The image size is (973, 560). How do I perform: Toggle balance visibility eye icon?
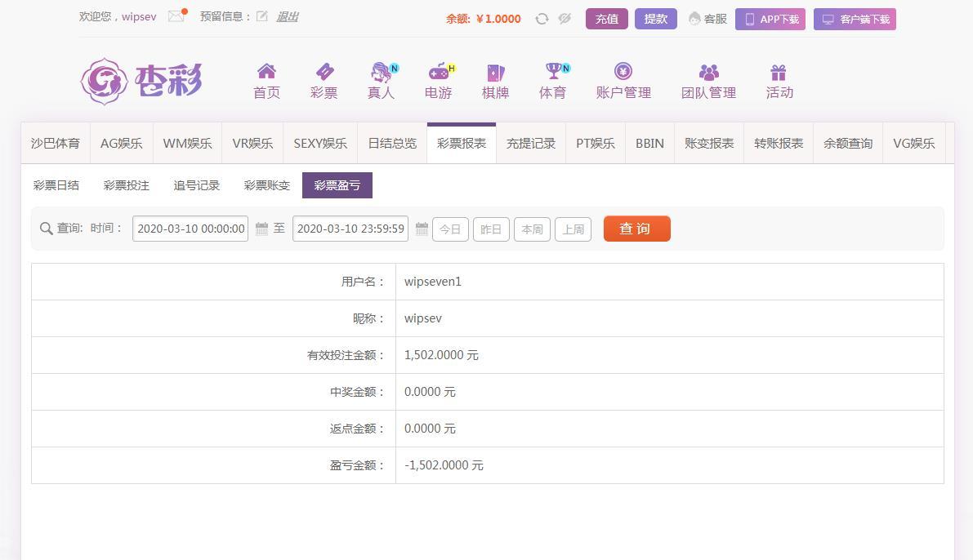565,19
